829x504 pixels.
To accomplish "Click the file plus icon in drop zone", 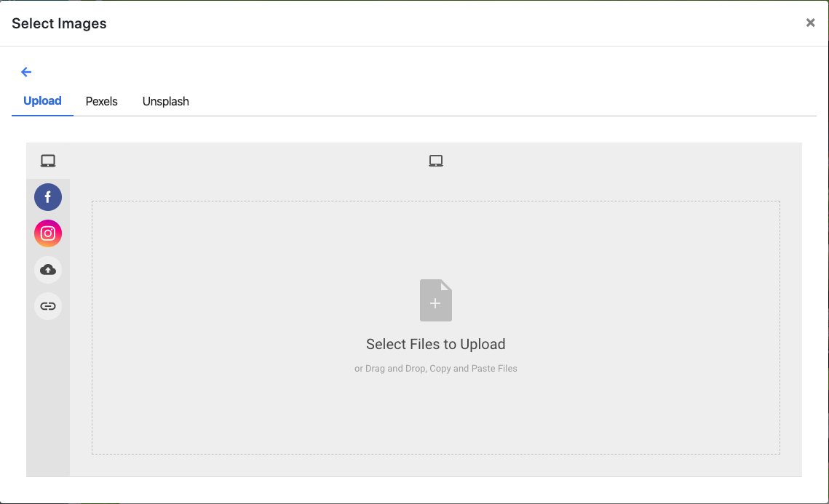I will [x=436, y=300].
